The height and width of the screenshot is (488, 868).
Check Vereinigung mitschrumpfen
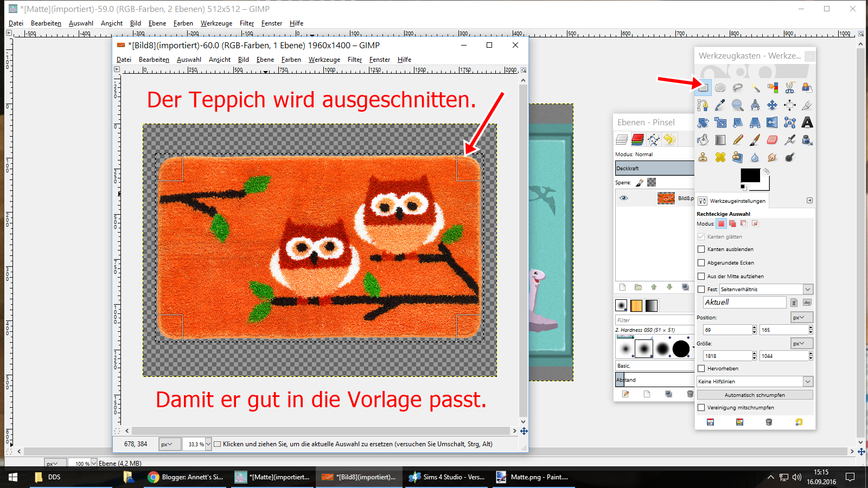pyautogui.click(x=701, y=408)
